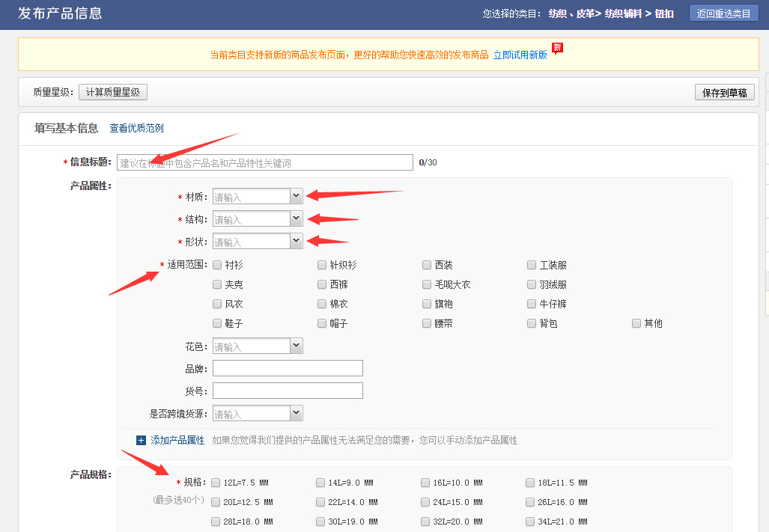The height and width of the screenshot is (532, 769).
Task: Click the 钮扣 category breadcrumb
Action: point(664,13)
